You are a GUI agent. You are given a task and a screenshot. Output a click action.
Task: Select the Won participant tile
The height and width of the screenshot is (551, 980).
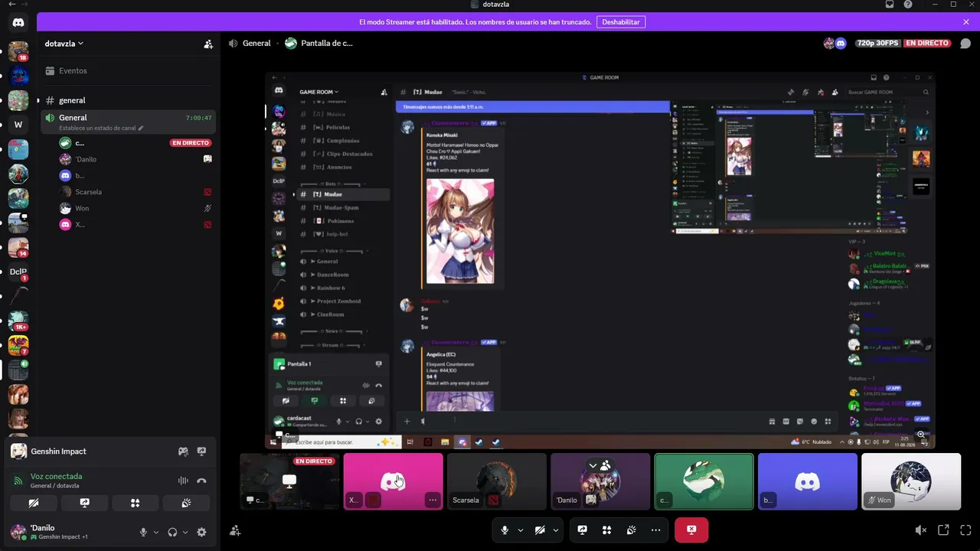pos(911,481)
